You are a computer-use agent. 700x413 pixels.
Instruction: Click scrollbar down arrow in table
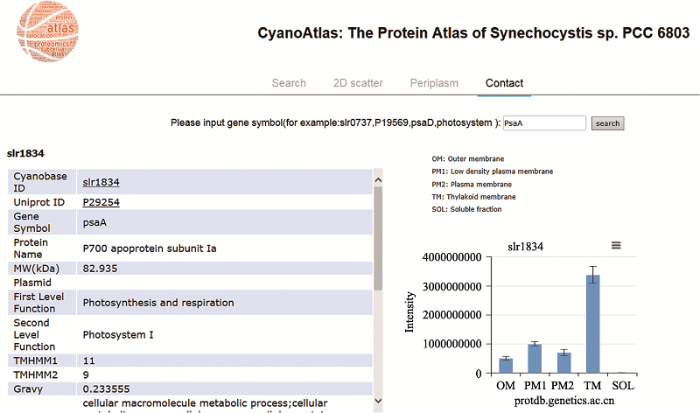[x=378, y=403]
